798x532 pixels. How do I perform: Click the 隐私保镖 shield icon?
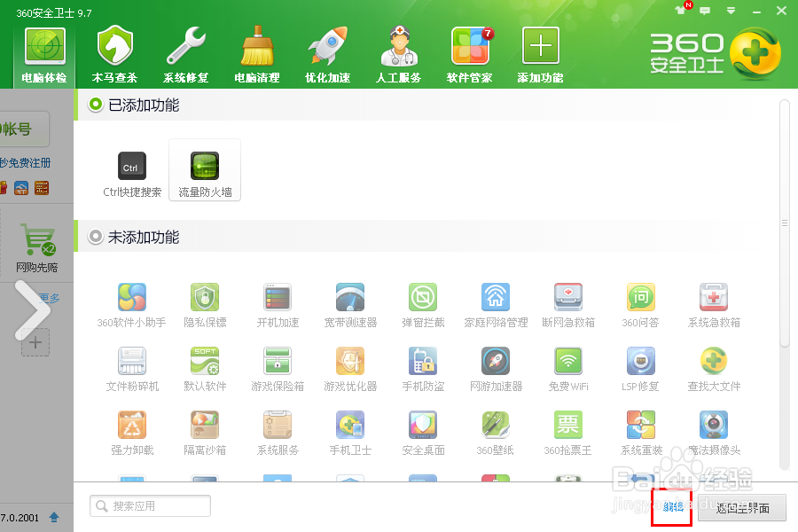tap(205, 297)
